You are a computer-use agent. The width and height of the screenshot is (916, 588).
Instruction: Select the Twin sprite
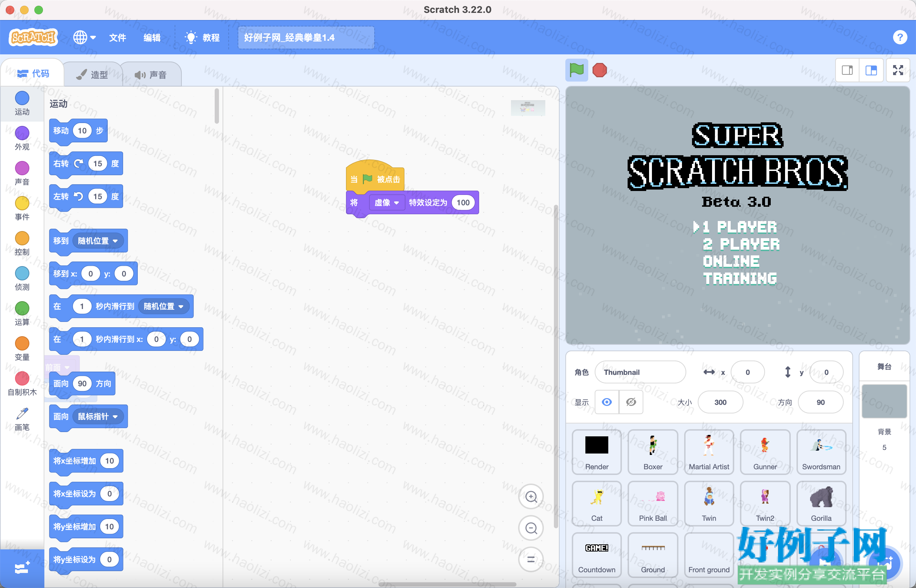(709, 504)
